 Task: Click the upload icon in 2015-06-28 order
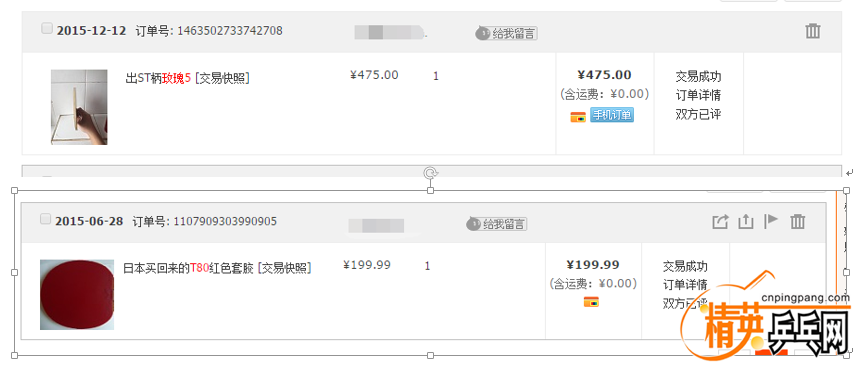point(745,222)
